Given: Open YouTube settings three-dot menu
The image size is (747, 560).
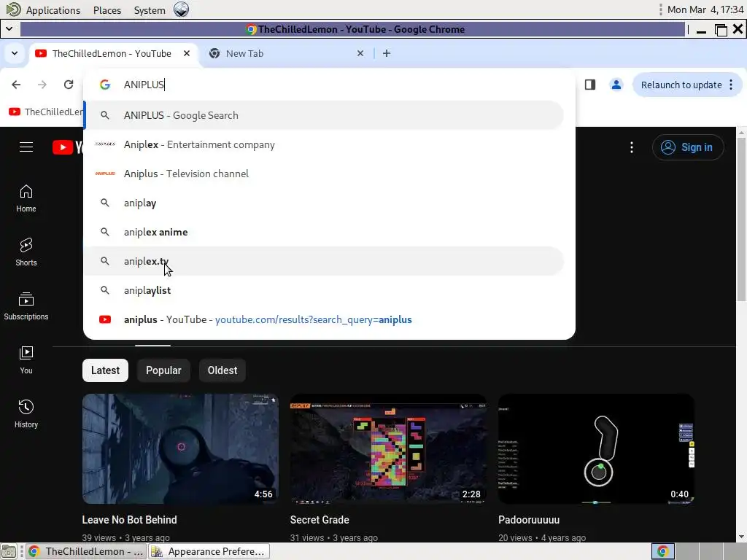Looking at the screenshot, I should click(632, 147).
